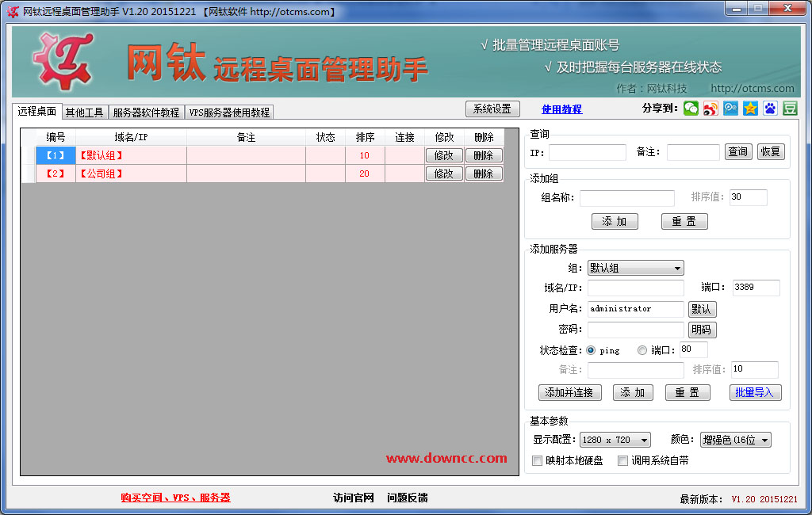Share to Douban with the green icon
Viewport: 812px width, 515px height.
point(789,108)
